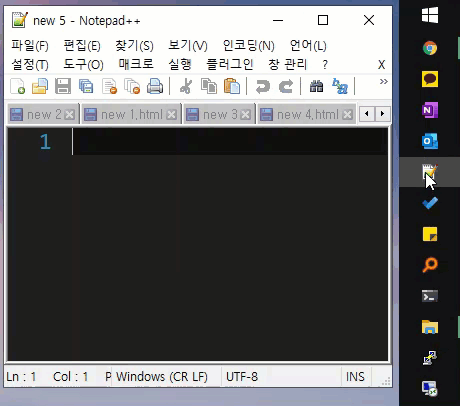Open the 창 관리 menu
460x406 pixels.
point(287,64)
